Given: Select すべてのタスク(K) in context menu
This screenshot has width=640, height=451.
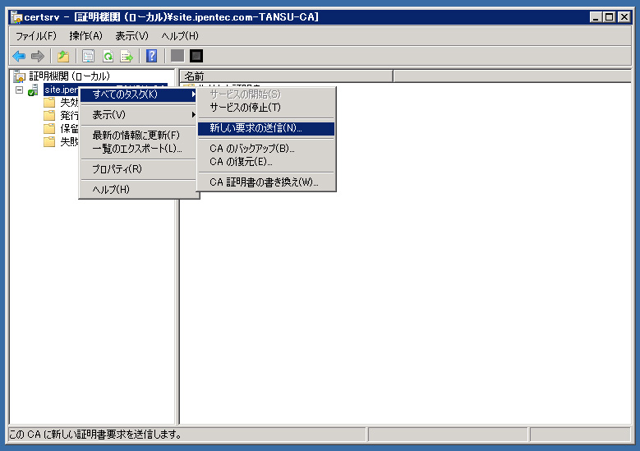Looking at the screenshot, I should [x=138, y=94].
